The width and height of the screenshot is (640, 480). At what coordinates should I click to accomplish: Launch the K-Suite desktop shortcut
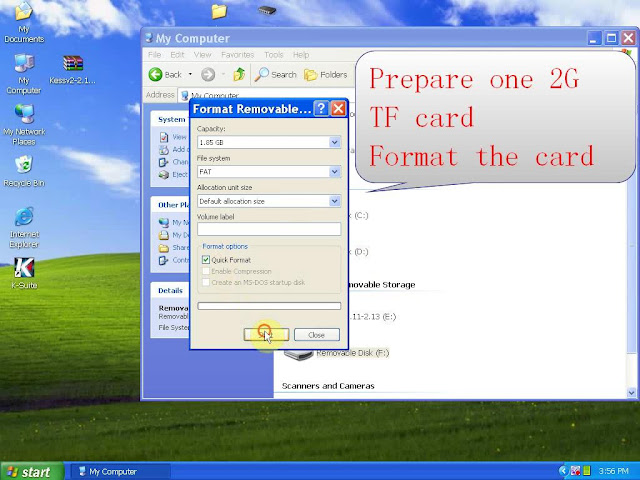(x=24, y=273)
